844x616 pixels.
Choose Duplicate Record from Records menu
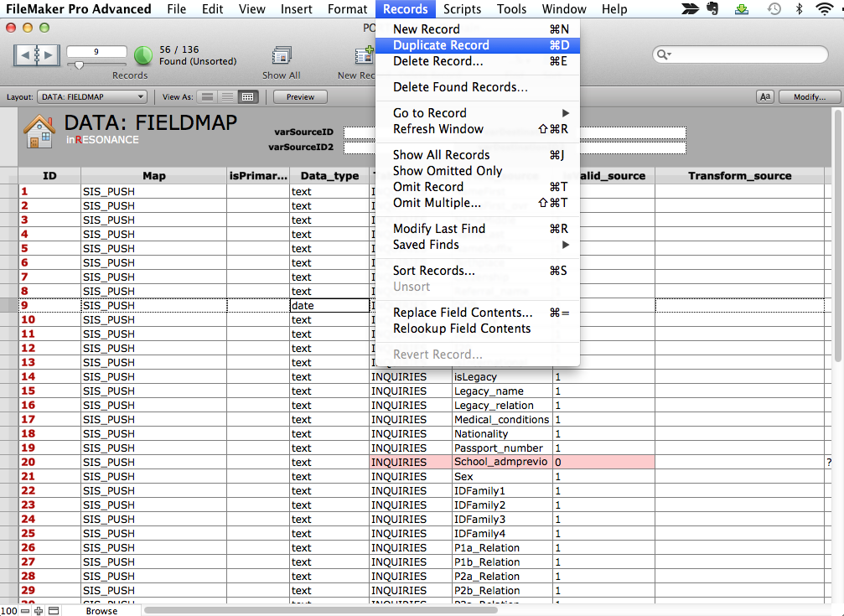[x=478, y=45]
